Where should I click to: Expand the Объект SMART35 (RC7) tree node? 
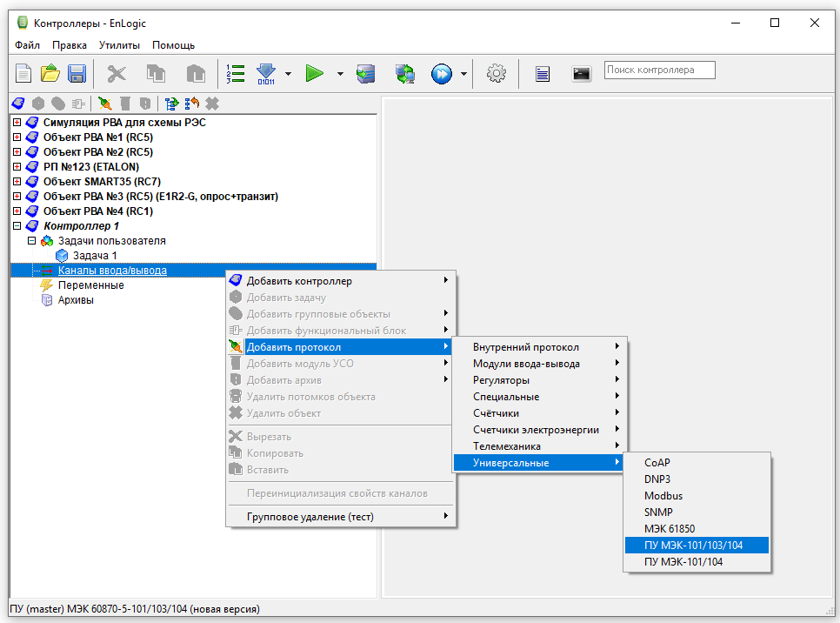[x=17, y=182]
